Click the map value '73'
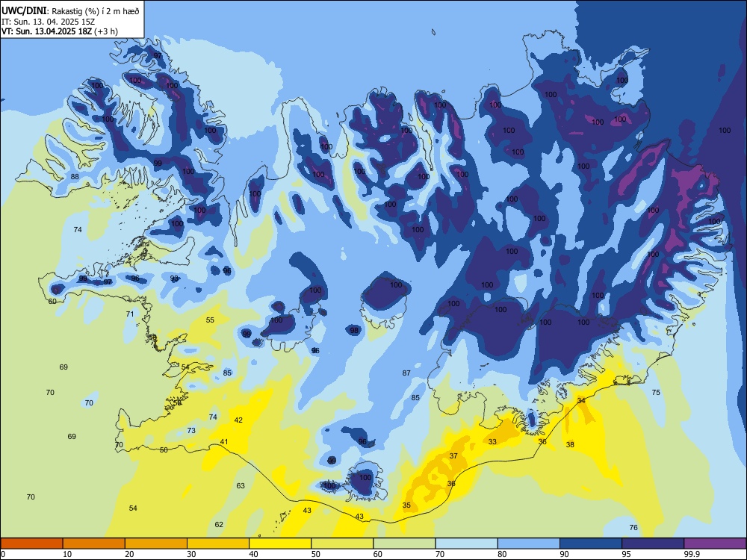Image resolution: width=747 pixels, height=560 pixels. [191, 431]
